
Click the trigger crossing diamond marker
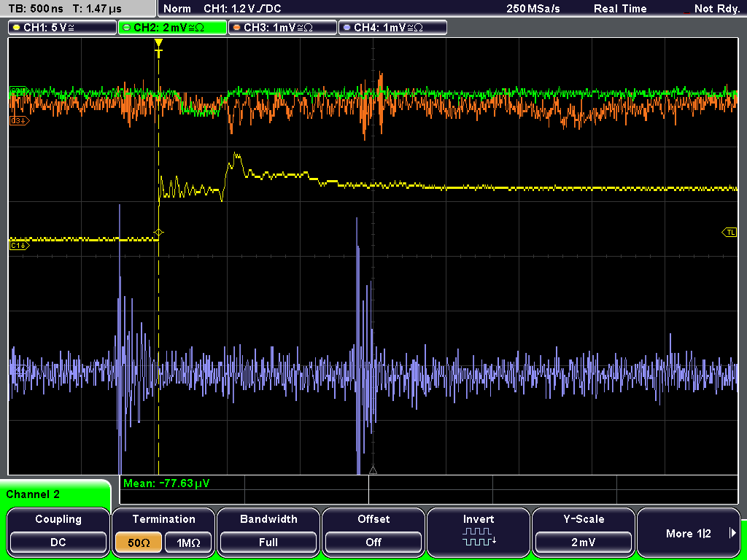pos(158,233)
